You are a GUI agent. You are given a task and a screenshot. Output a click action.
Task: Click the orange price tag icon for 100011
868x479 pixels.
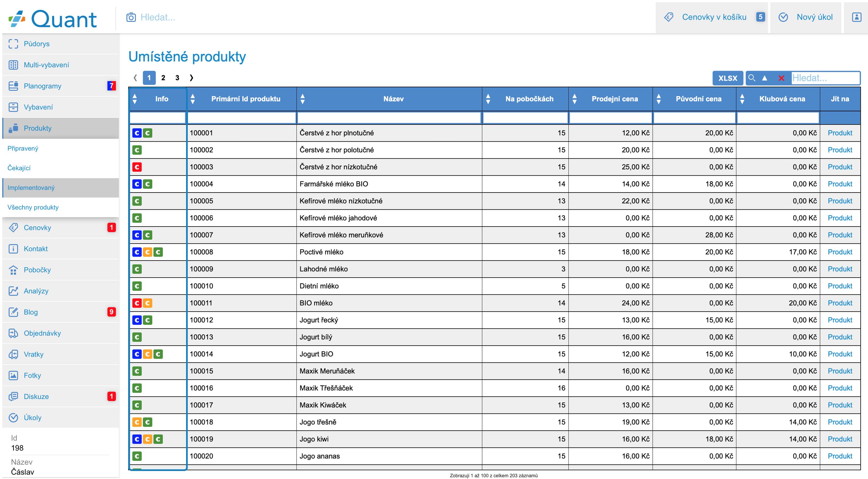point(148,303)
